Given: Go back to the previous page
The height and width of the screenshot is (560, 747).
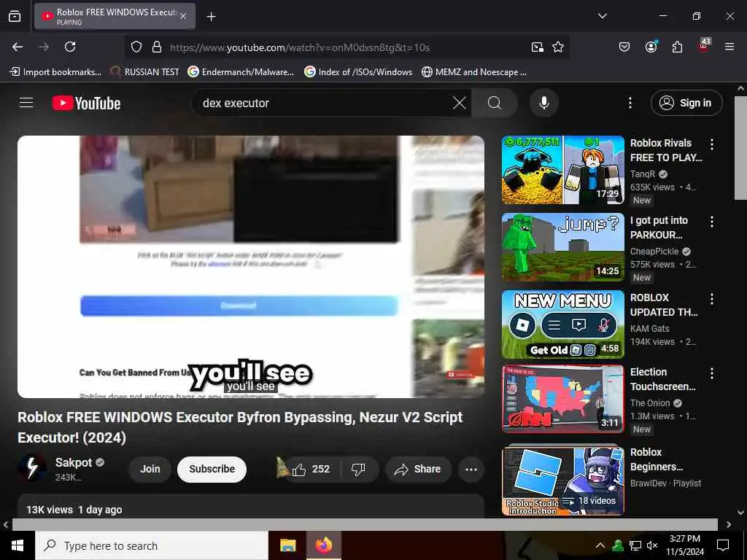Looking at the screenshot, I should point(18,47).
